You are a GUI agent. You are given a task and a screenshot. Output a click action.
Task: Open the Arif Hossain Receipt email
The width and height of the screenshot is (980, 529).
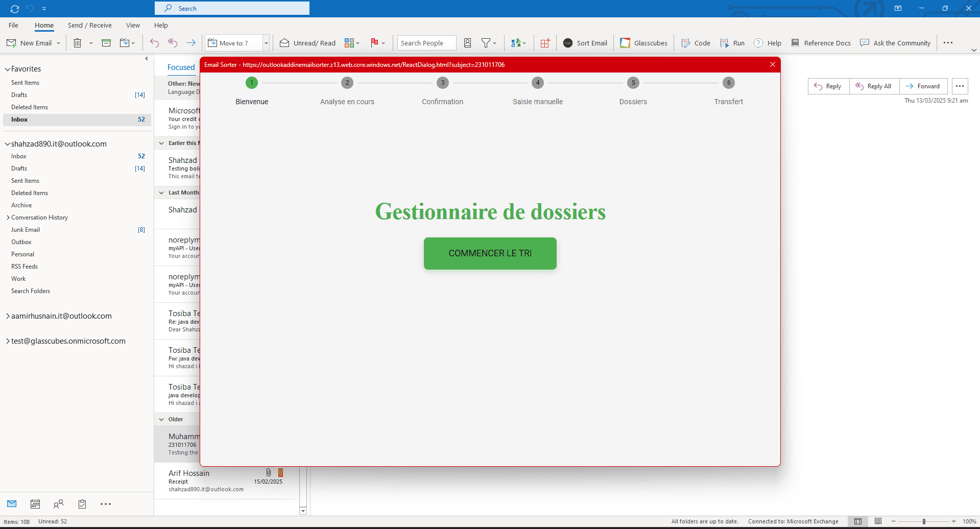(x=225, y=481)
